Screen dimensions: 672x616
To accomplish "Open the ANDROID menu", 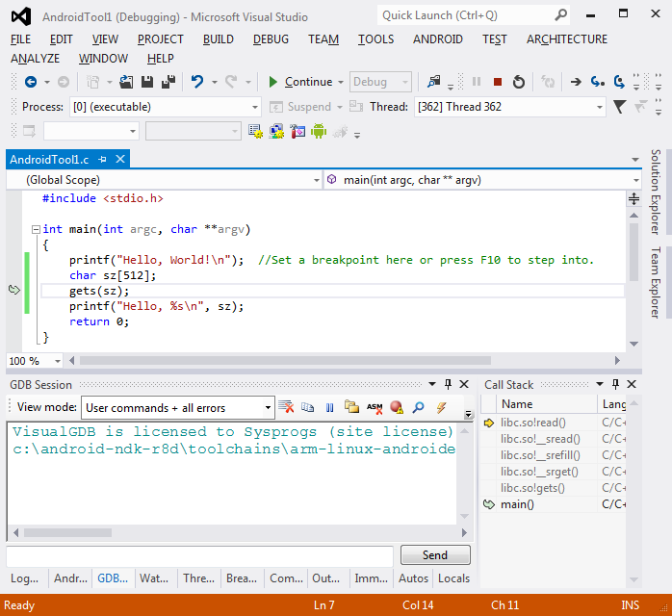I will click(438, 39).
